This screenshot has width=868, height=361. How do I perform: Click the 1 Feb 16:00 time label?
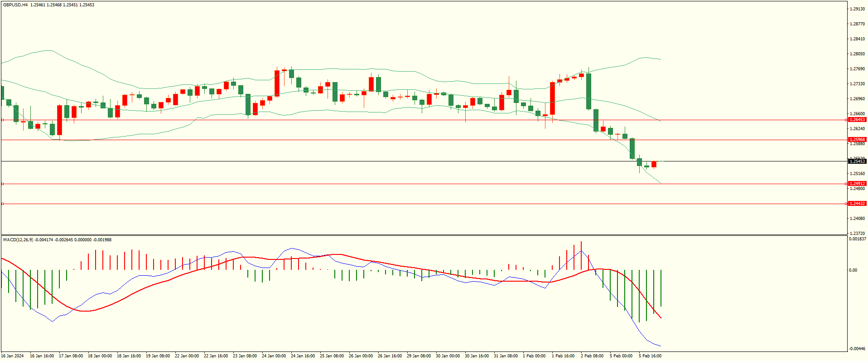click(563, 356)
